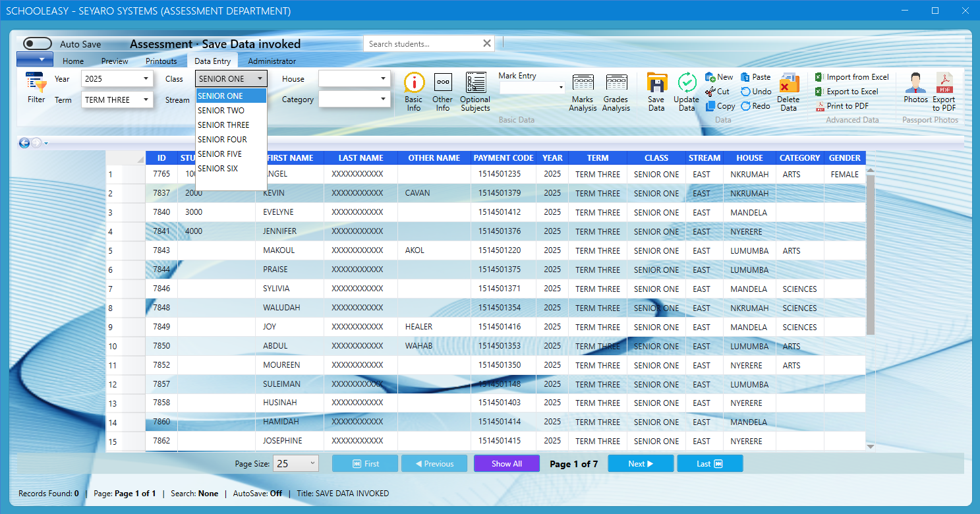Select SENIOR THREE in the Class dropdown

pyautogui.click(x=223, y=125)
